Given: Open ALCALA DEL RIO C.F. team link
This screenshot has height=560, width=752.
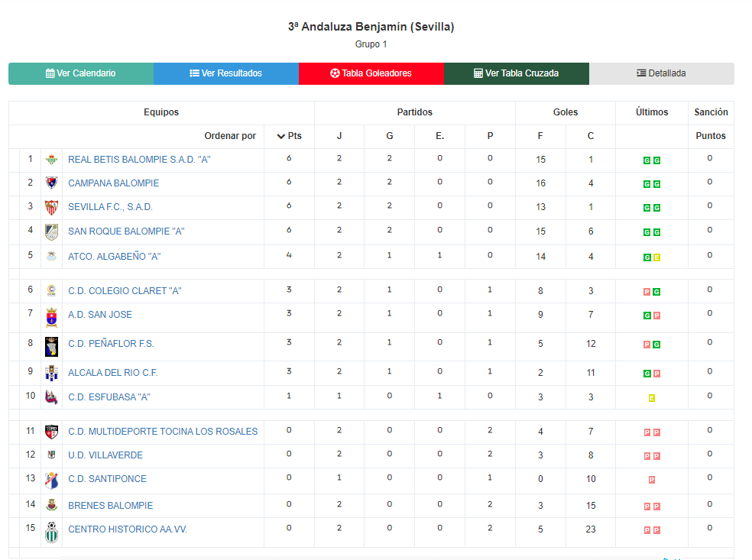Looking at the screenshot, I should pyautogui.click(x=112, y=373).
